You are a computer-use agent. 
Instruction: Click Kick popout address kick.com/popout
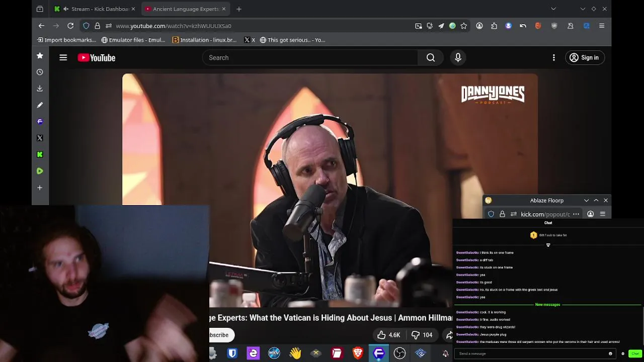point(545,214)
